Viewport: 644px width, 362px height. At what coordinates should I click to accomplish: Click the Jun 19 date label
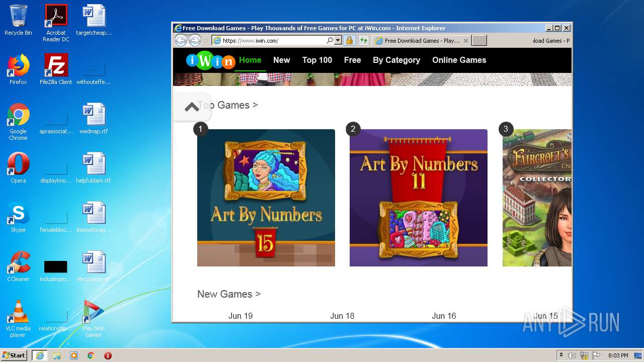pyautogui.click(x=240, y=316)
